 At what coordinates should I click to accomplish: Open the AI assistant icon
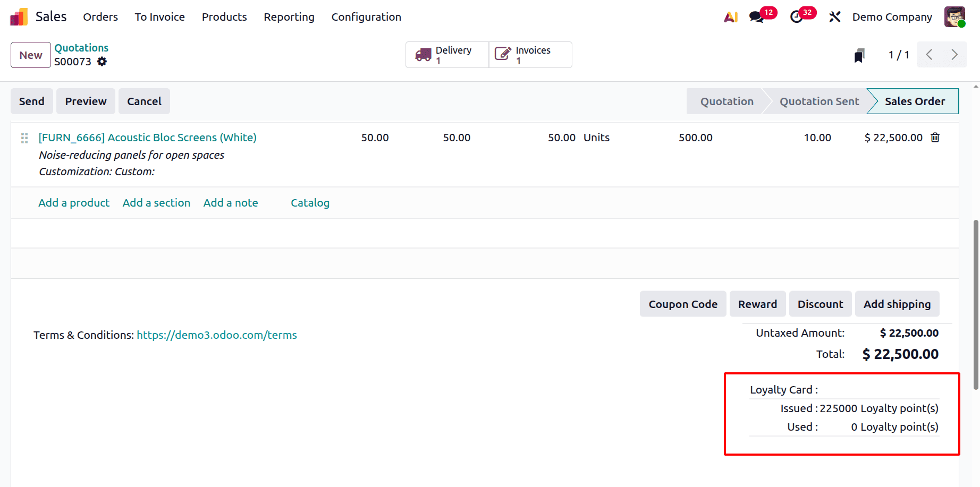(731, 16)
